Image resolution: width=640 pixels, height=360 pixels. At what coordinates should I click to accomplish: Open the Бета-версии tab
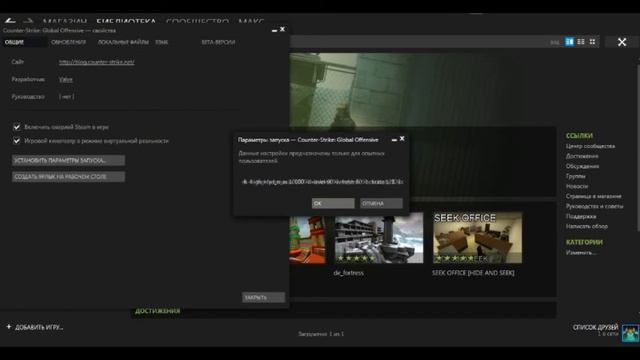pos(218,42)
